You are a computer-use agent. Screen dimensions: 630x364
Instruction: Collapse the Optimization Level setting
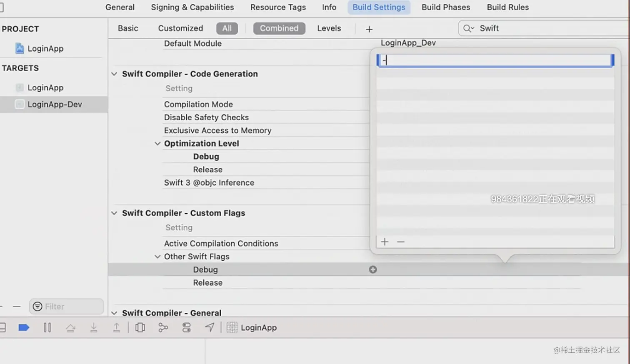point(157,144)
